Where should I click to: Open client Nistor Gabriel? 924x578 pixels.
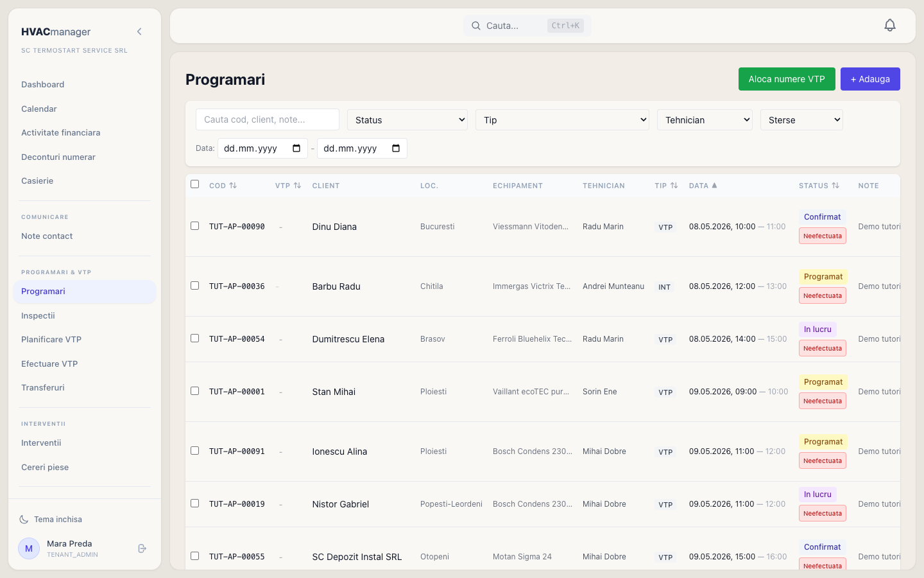coord(341,504)
